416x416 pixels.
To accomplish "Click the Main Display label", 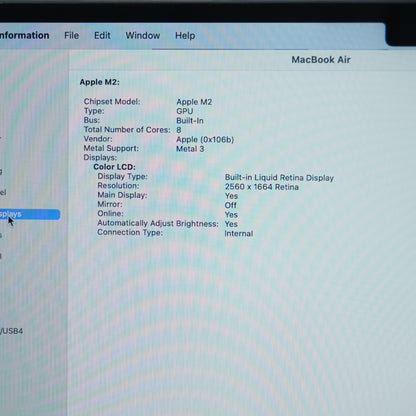I will pyautogui.click(x=122, y=195).
